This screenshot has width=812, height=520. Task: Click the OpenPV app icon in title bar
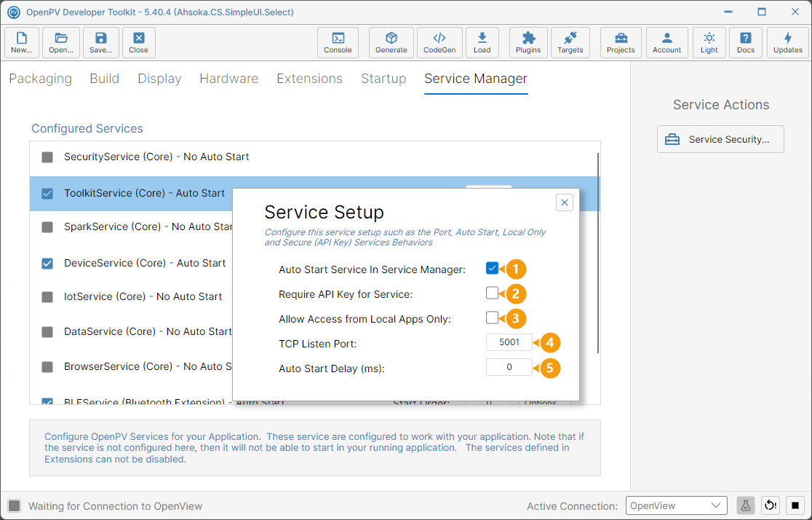(x=14, y=12)
